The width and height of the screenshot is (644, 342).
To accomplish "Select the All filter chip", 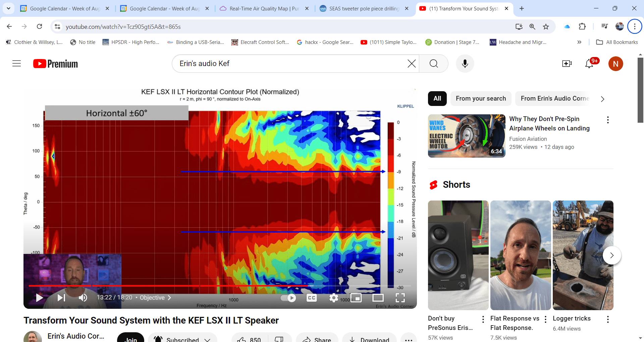I will click(437, 98).
